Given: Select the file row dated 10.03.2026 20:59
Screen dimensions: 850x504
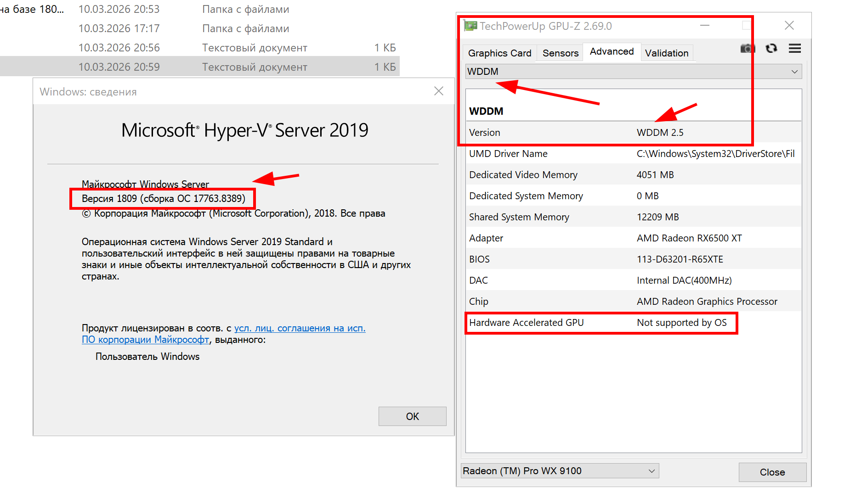Looking at the screenshot, I should point(199,67).
